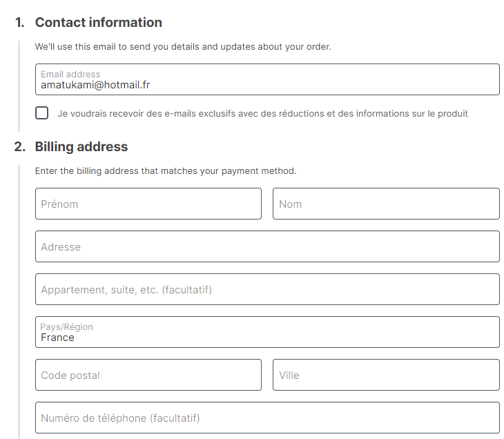Click the amatukami@hotmail.fr email text
The image size is (504, 439).
tap(95, 85)
